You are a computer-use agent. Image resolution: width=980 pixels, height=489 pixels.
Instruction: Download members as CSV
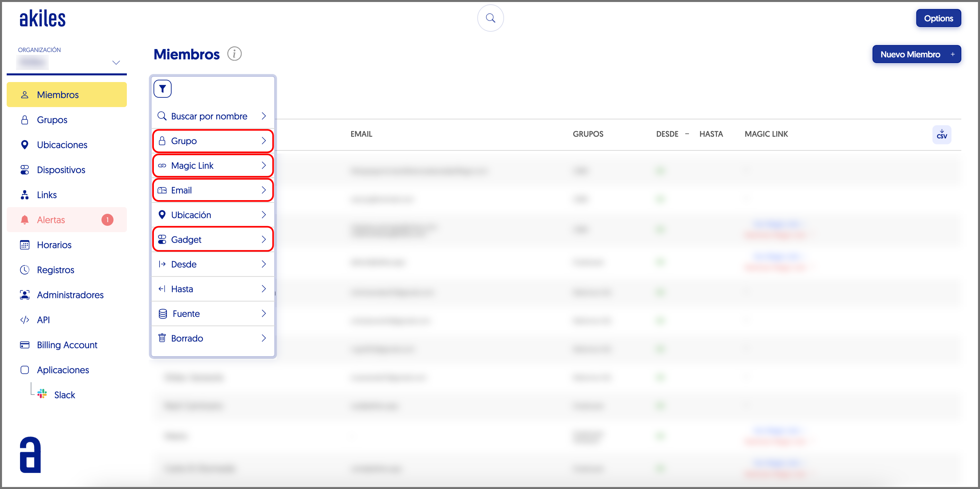[942, 135]
